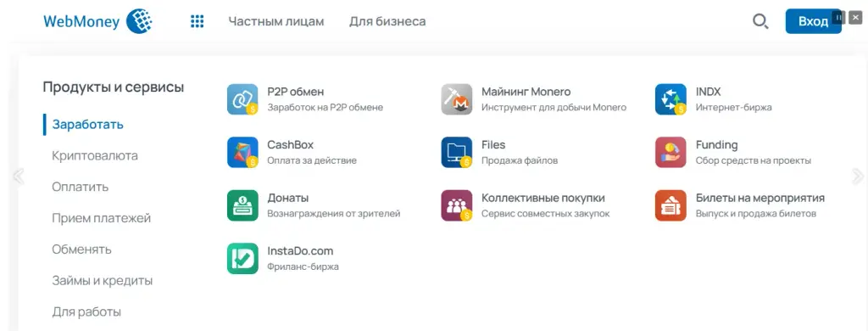Screen dimensions: 868x331
Task: Close the overlay with the X icon
Action: point(855,17)
